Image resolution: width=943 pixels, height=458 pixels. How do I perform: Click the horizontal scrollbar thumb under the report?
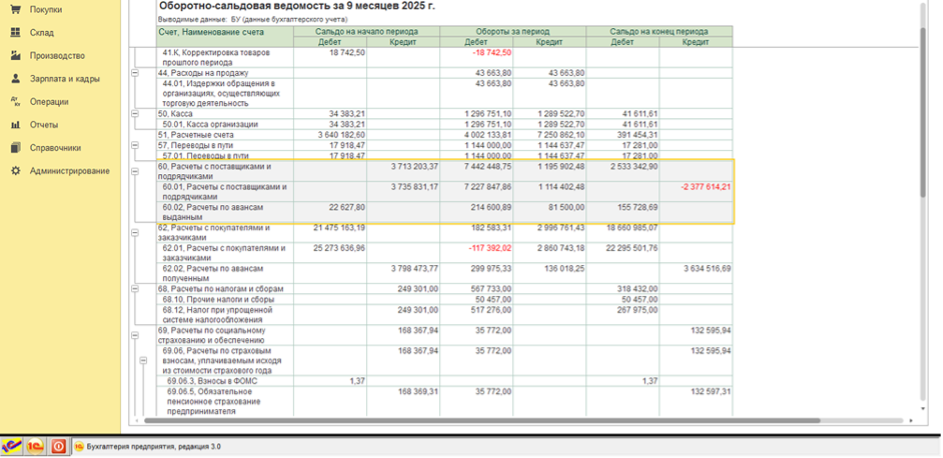(482, 421)
